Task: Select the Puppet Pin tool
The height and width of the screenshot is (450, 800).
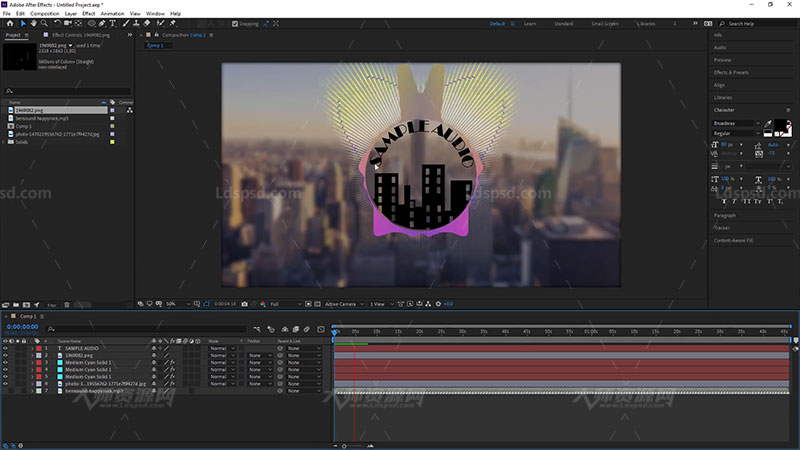Action: 173,23
